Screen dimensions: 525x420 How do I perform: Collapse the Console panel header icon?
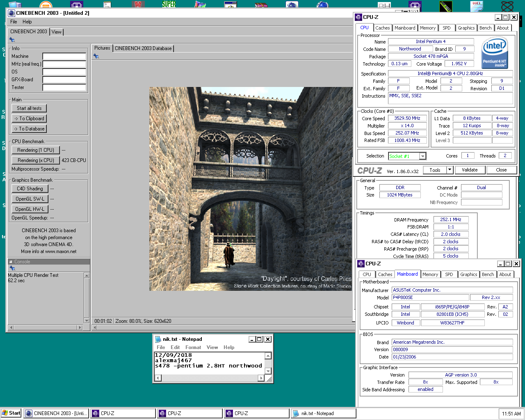coord(11,262)
